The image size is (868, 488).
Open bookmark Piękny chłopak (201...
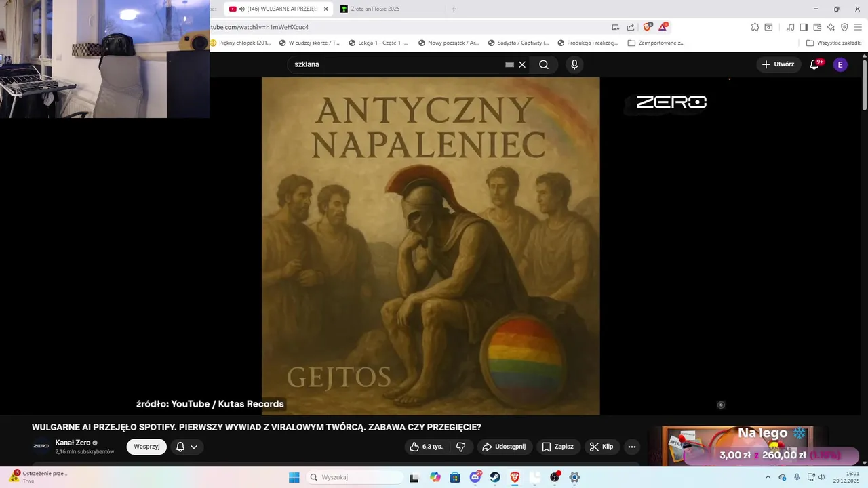(x=241, y=43)
